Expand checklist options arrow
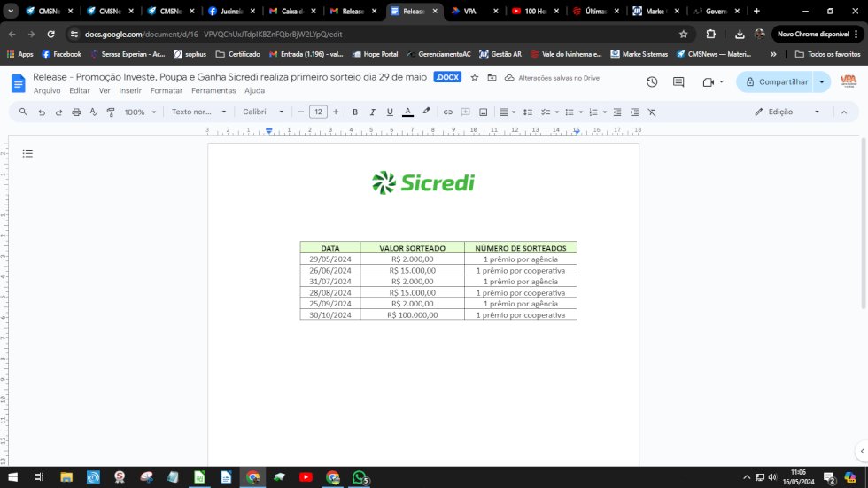 557,112
